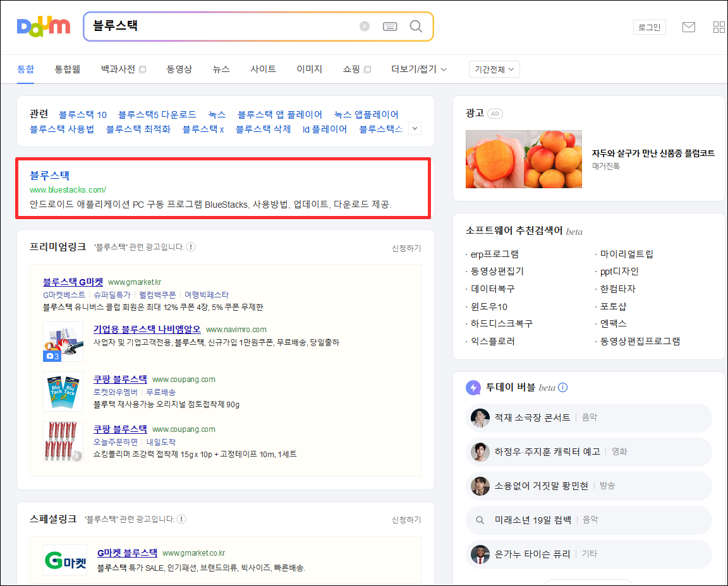Click the 투데이 버블 info icon
Viewport: 728px width, 586px height.
562,388
